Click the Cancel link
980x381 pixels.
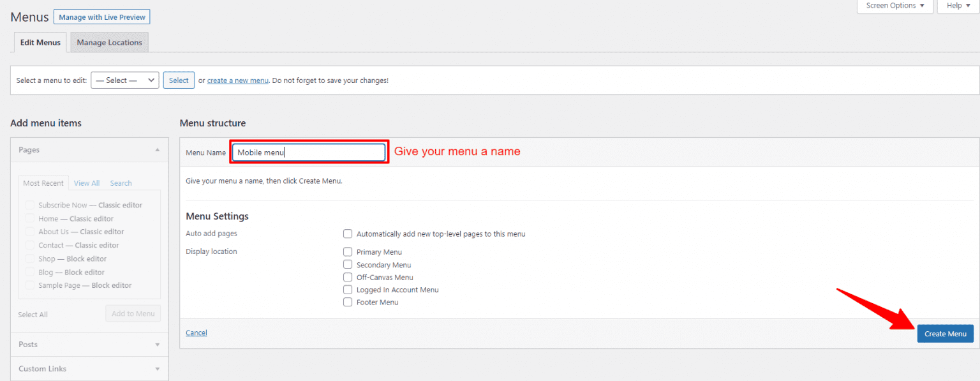(x=196, y=332)
